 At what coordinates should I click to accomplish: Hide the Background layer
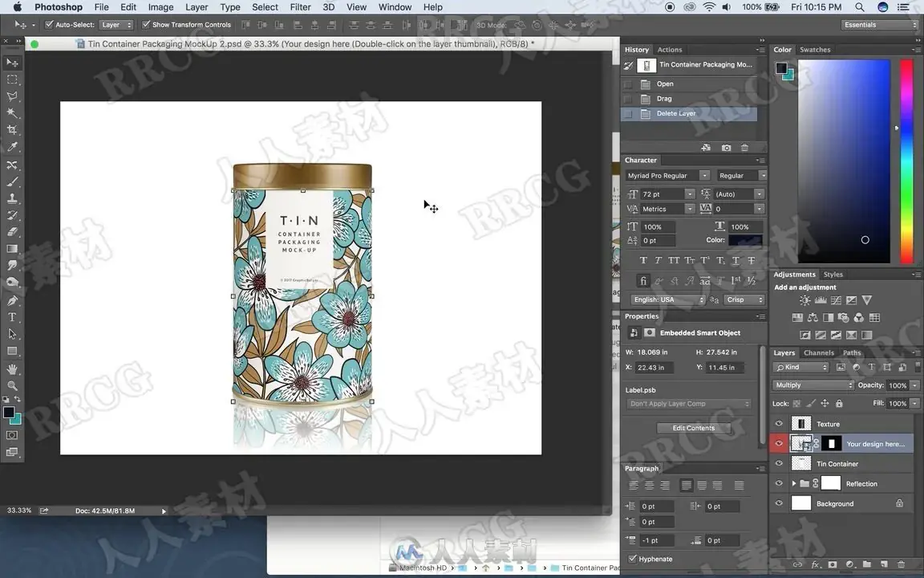pos(779,503)
